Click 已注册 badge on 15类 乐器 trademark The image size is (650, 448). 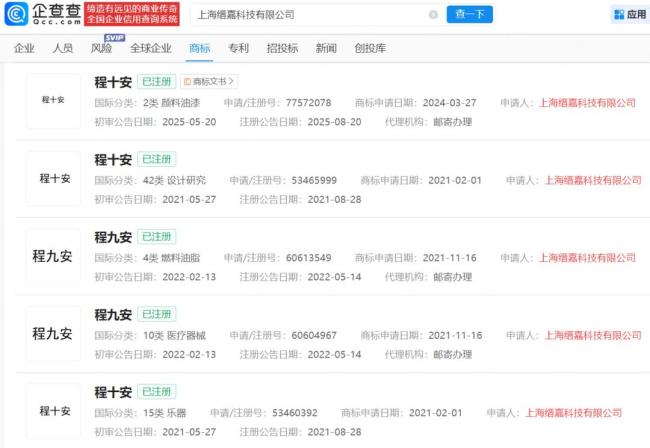tap(156, 391)
